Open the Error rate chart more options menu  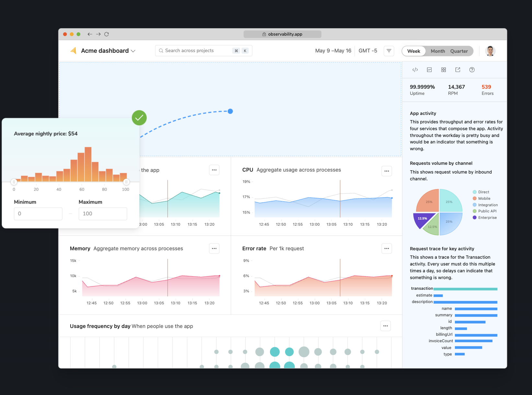387,248
